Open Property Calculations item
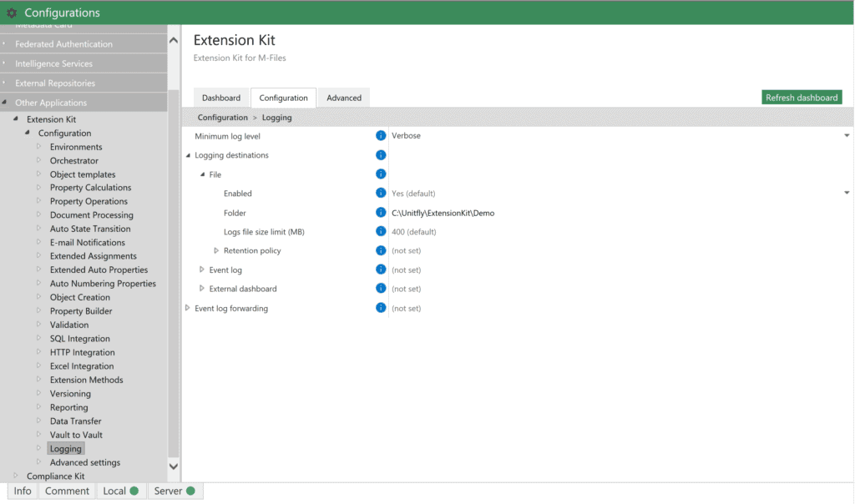 pyautogui.click(x=90, y=188)
